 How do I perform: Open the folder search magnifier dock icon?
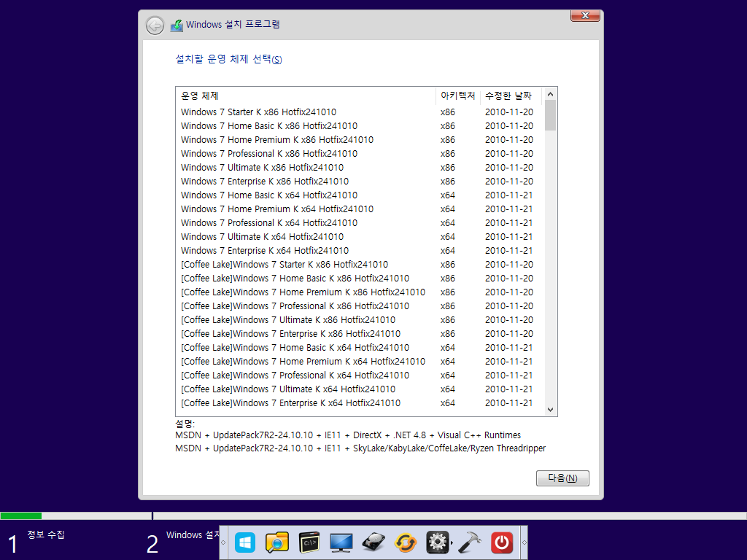276,542
